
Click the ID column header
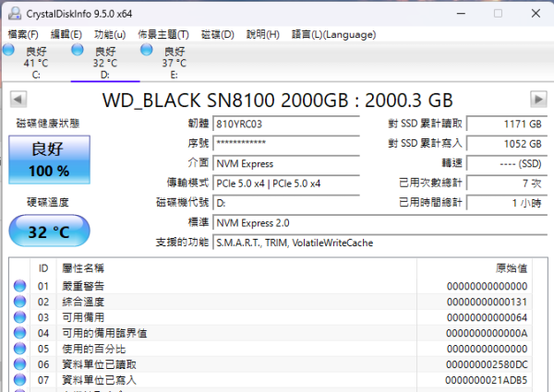coord(43,268)
